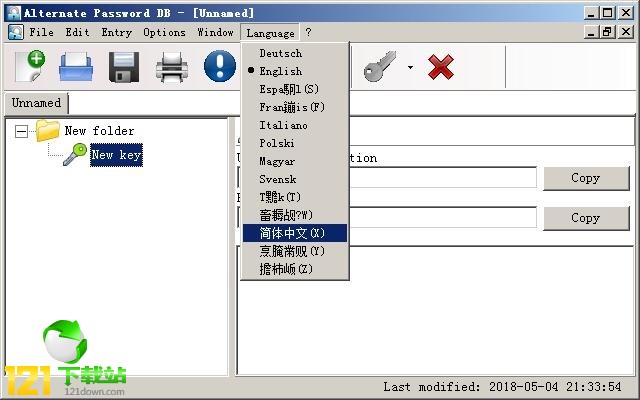Click the Last modified status bar text

[502, 386]
